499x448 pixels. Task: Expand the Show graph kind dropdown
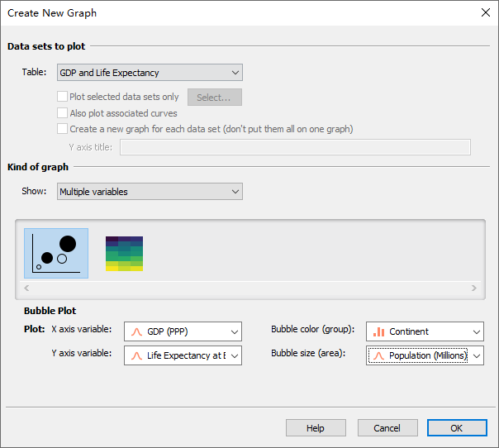[x=150, y=192]
